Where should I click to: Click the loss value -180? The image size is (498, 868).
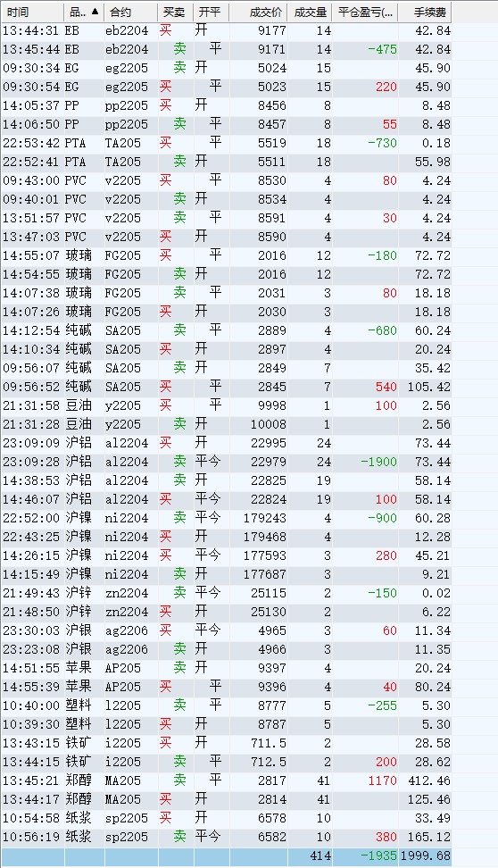click(x=382, y=255)
